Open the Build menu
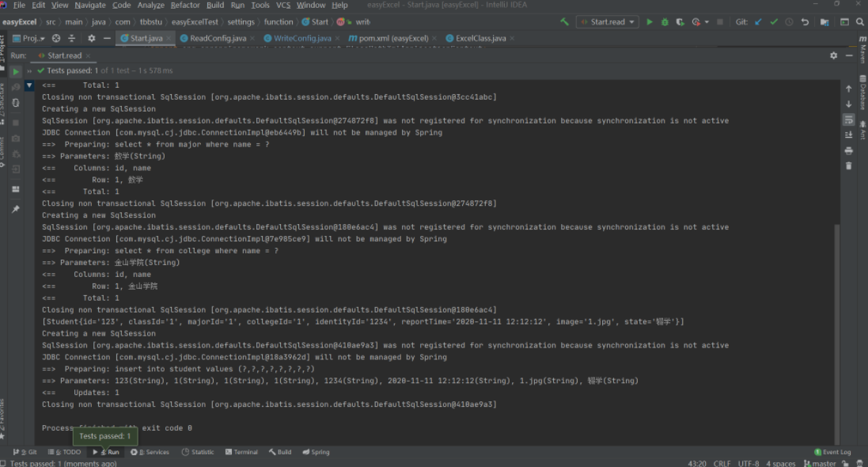The image size is (868, 467). click(x=215, y=5)
